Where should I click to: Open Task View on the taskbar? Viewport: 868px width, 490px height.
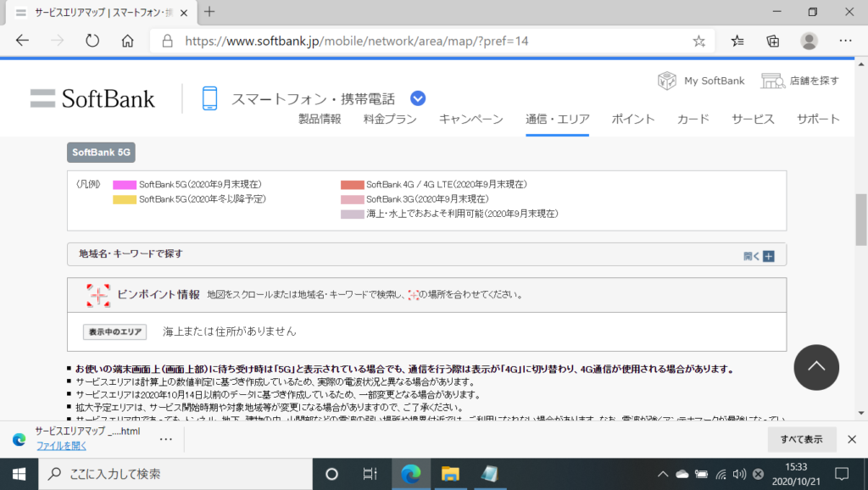point(370,474)
